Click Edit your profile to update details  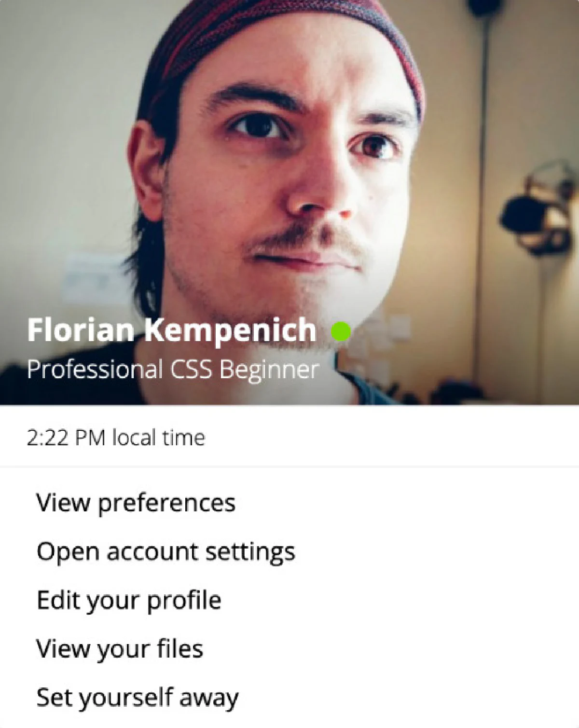coord(129,600)
